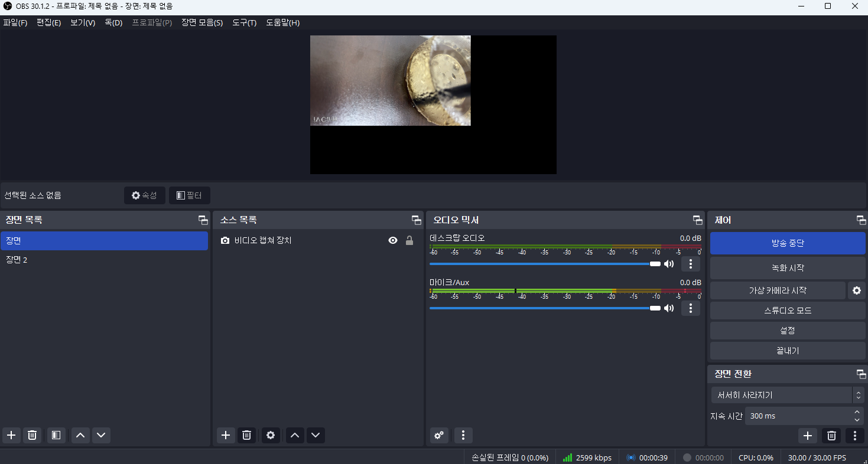Click the 필터 button in source toolbar
868x464 pixels.
[190, 195]
